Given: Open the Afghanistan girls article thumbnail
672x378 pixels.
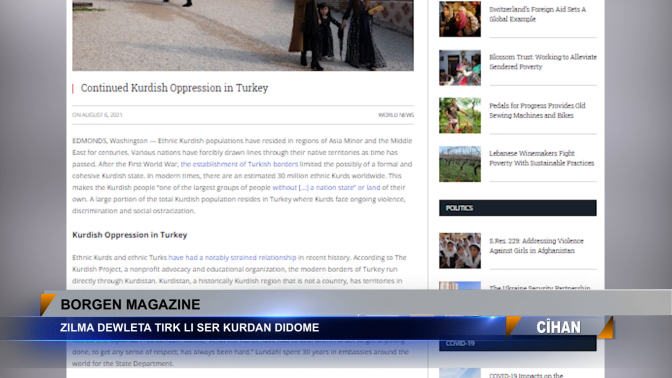Looking at the screenshot, I should pos(460,251).
